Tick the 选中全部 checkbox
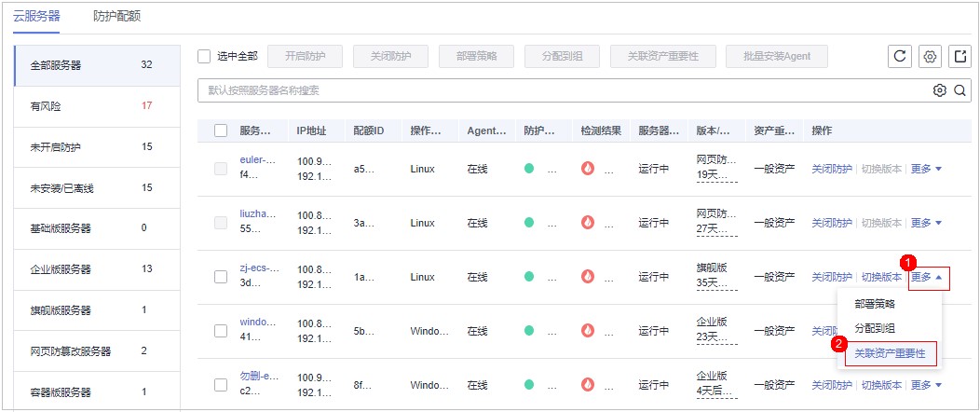 [204, 56]
